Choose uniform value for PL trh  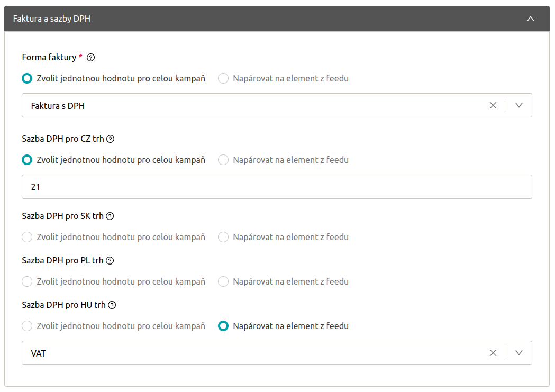click(27, 281)
